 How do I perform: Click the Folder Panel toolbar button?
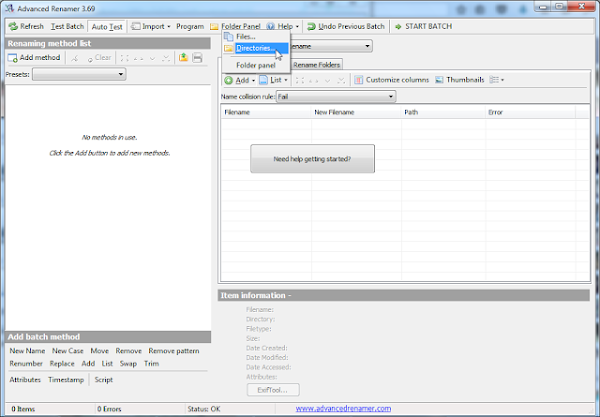pyautogui.click(x=235, y=26)
